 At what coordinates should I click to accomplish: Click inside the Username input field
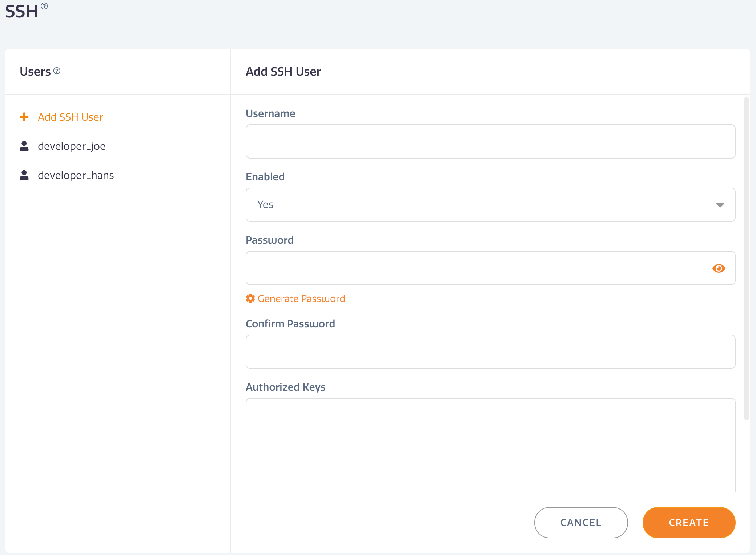(x=490, y=141)
